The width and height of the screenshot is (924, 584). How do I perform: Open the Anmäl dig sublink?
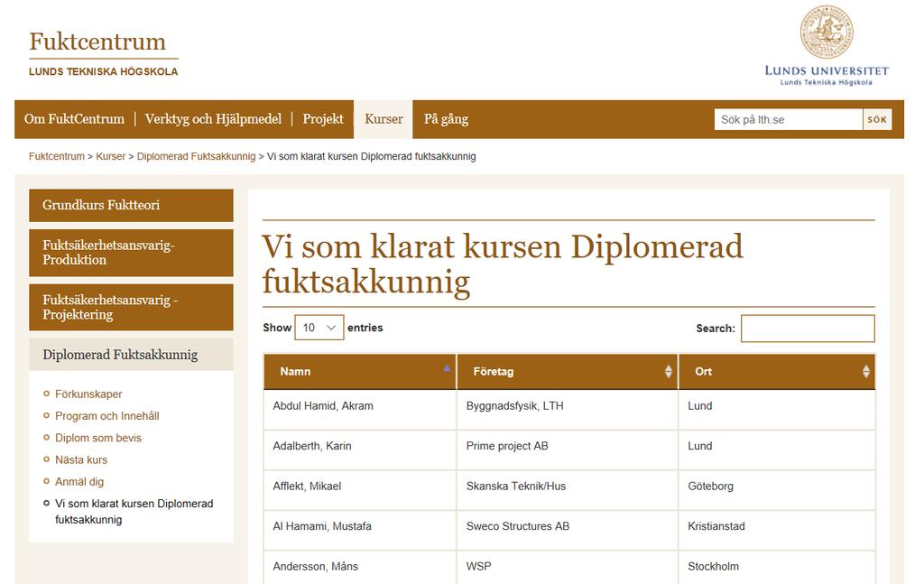tap(79, 481)
